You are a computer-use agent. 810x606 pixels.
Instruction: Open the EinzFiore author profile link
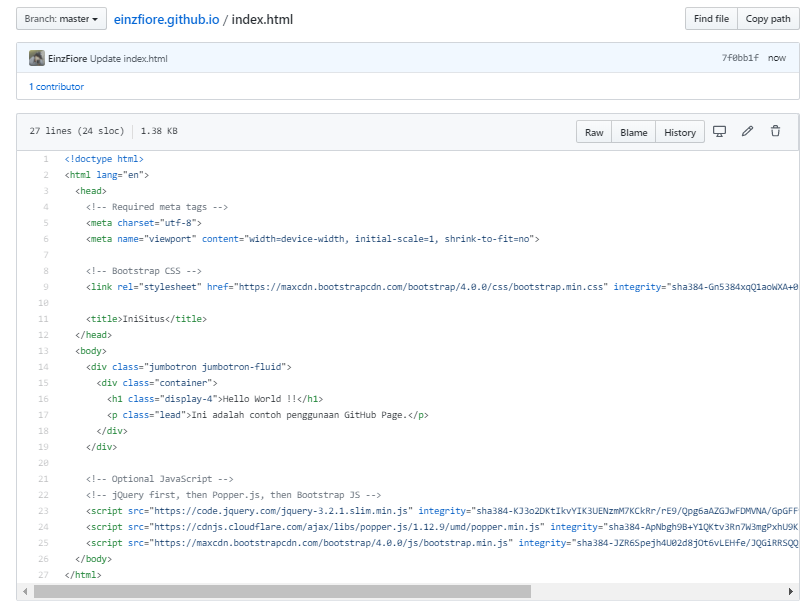[67, 59]
